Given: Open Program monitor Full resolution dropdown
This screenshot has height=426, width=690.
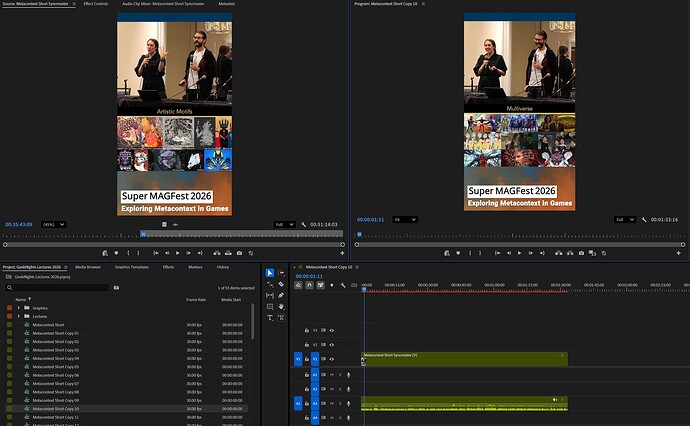Looking at the screenshot, I should pyautogui.click(x=625, y=220).
